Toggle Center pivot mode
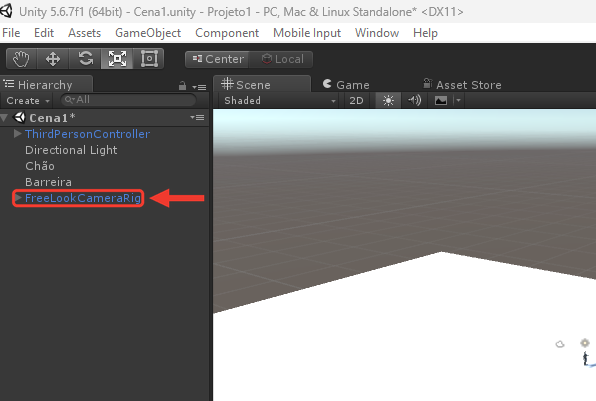 coord(217,59)
